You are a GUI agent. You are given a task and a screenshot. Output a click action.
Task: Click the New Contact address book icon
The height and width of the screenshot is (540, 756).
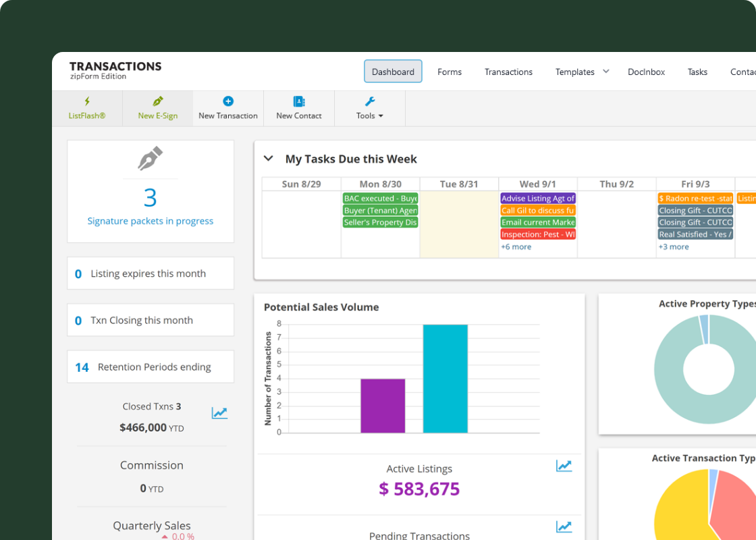click(299, 101)
